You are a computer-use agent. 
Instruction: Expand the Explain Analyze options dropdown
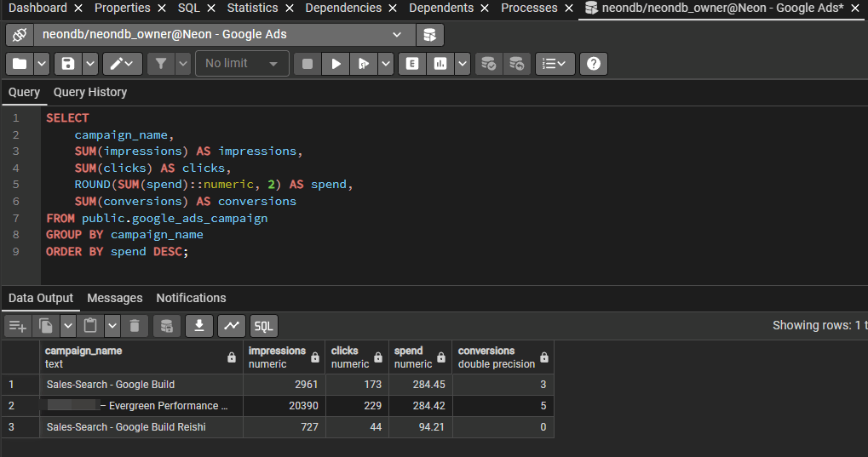click(x=463, y=64)
